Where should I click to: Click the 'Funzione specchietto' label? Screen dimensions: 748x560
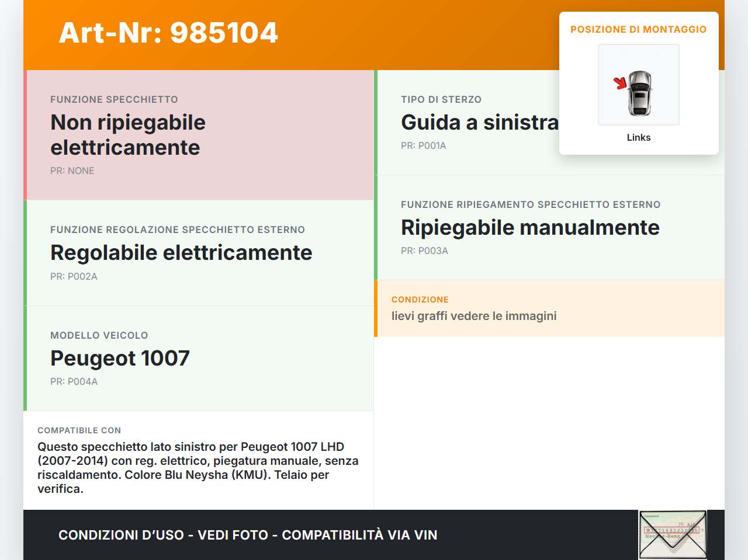click(x=114, y=99)
